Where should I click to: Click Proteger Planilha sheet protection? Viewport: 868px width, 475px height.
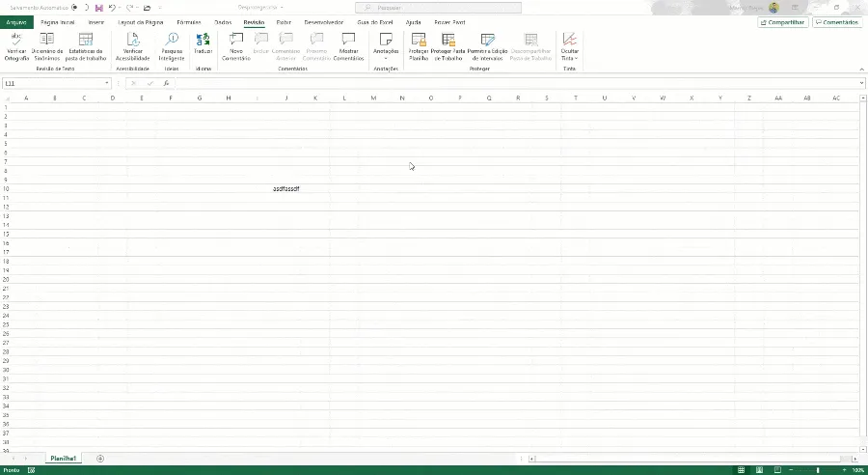tap(419, 46)
